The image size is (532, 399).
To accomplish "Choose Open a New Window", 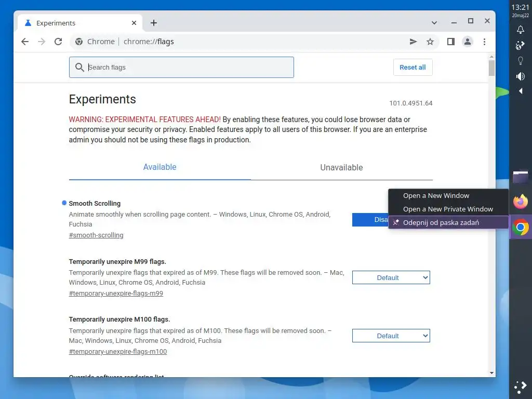I will click(448, 195).
